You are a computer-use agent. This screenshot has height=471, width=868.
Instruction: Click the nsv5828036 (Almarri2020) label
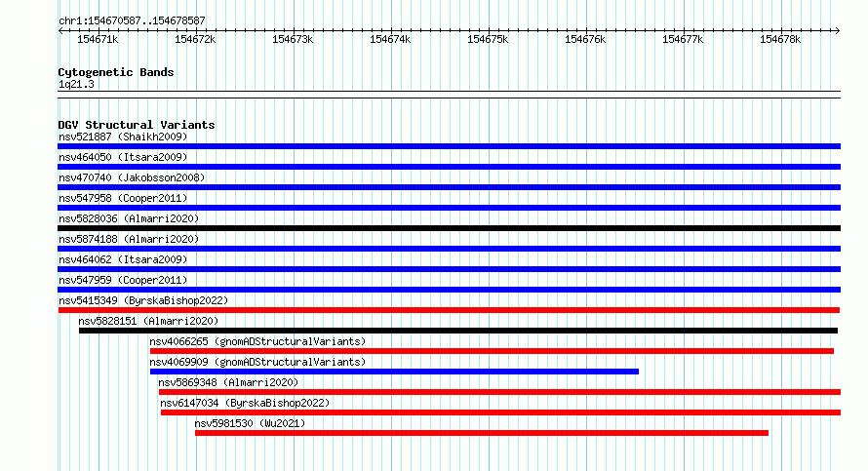click(x=129, y=218)
